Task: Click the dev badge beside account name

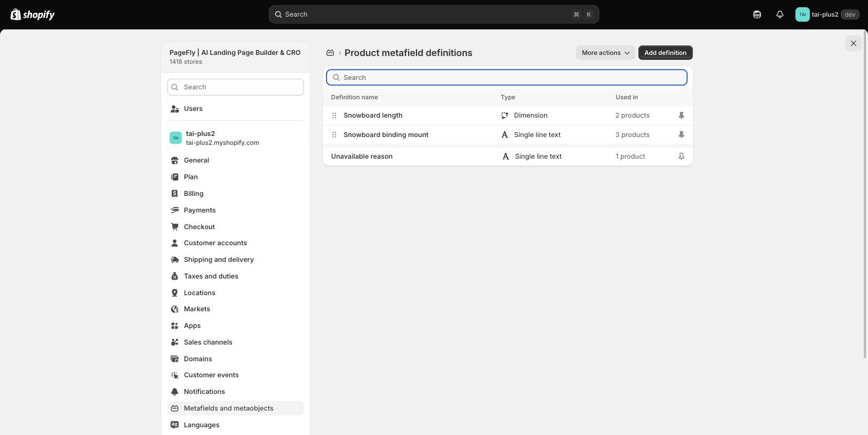Action: pos(850,14)
